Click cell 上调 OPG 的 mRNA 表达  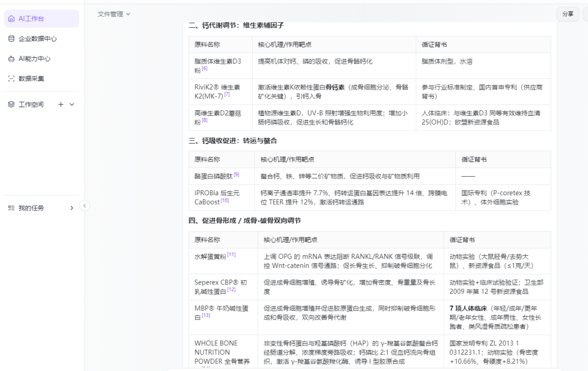click(351, 261)
